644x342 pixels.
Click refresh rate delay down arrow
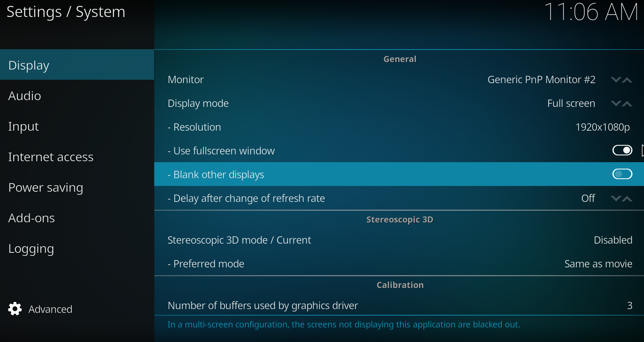(x=616, y=198)
